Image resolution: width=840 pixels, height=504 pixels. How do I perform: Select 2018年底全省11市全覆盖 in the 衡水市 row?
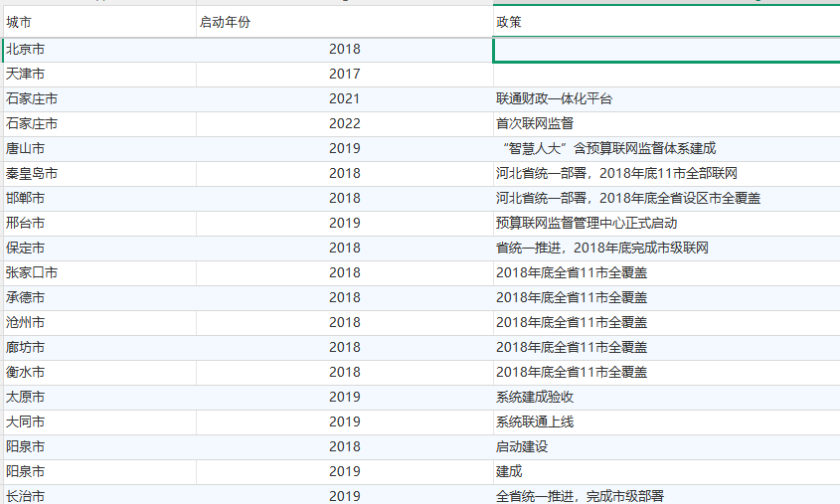[x=666, y=373]
